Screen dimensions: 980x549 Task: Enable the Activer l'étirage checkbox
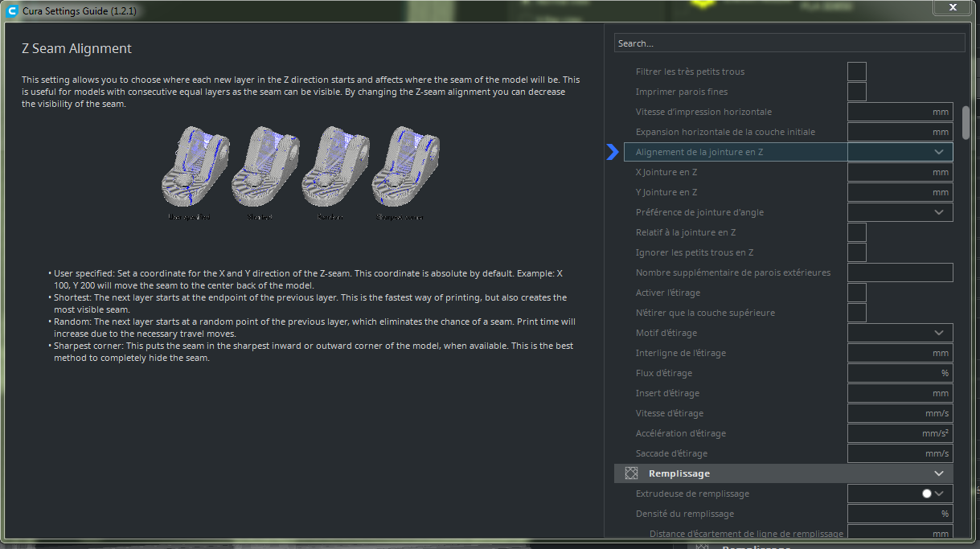[857, 293]
